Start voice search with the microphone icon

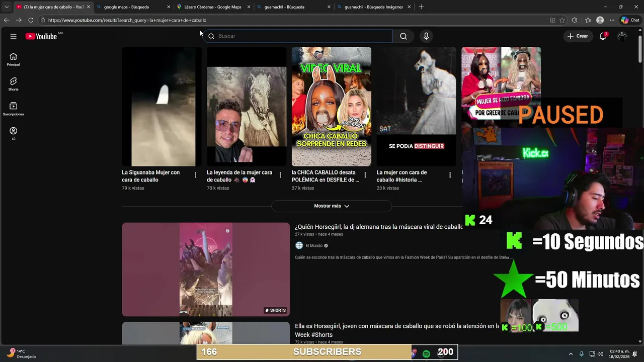[x=426, y=36]
